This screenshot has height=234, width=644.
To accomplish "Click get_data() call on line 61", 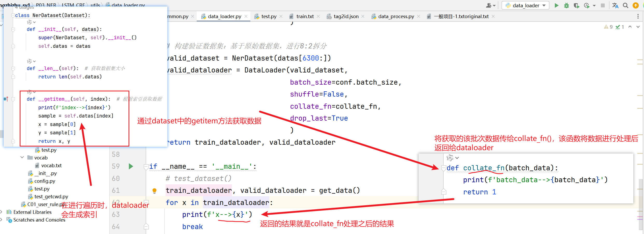I will [339, 191].
